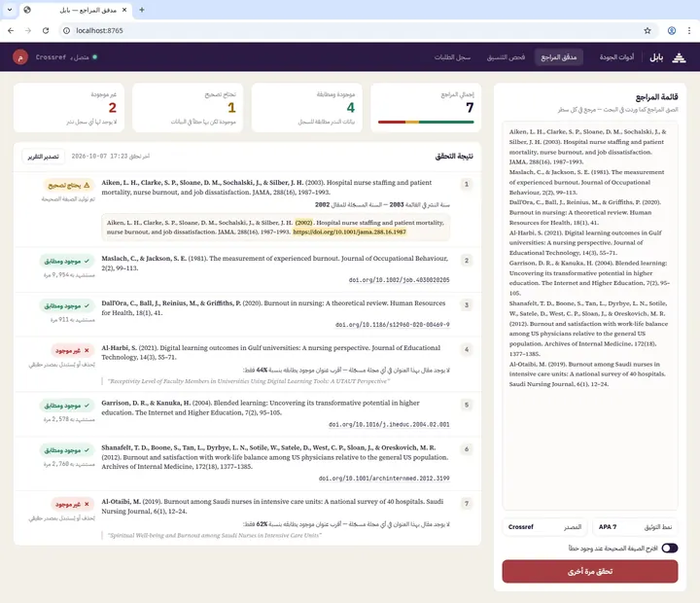700x603 pixels.
Task: Open the المصدر Crossref dropdown
Action: [x=544, y=527]
